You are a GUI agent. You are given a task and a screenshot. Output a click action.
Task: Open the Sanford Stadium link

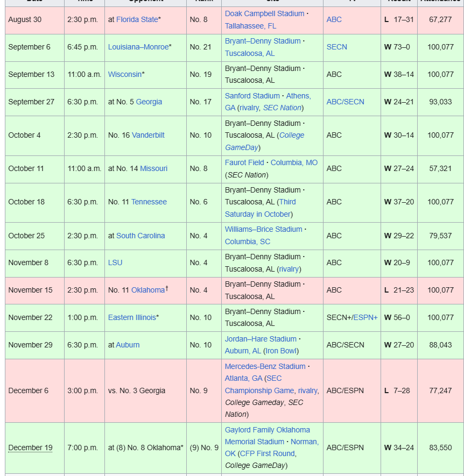point(252,96)
